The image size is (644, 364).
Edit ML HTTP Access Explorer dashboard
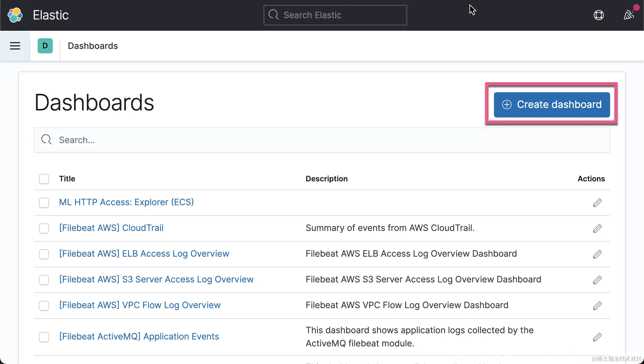point(597,203)
